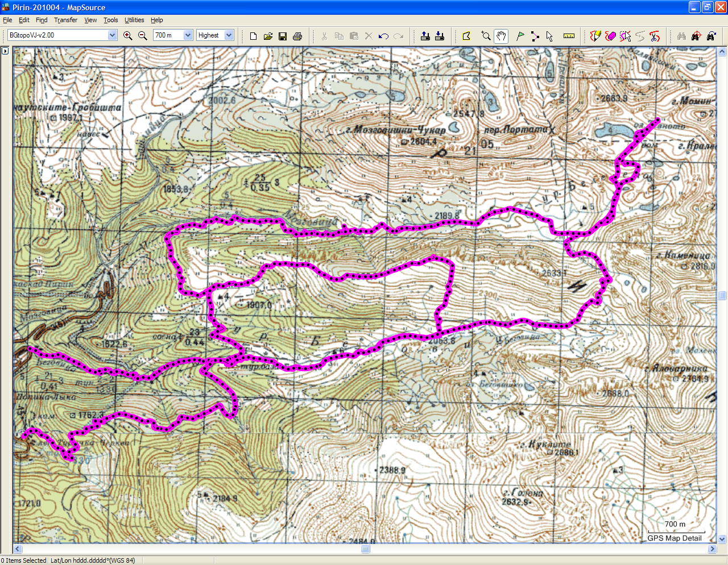The height and width of the screenshot is (565, 728).
Task: Open a file using the folder icon
Action: (268, 36)
